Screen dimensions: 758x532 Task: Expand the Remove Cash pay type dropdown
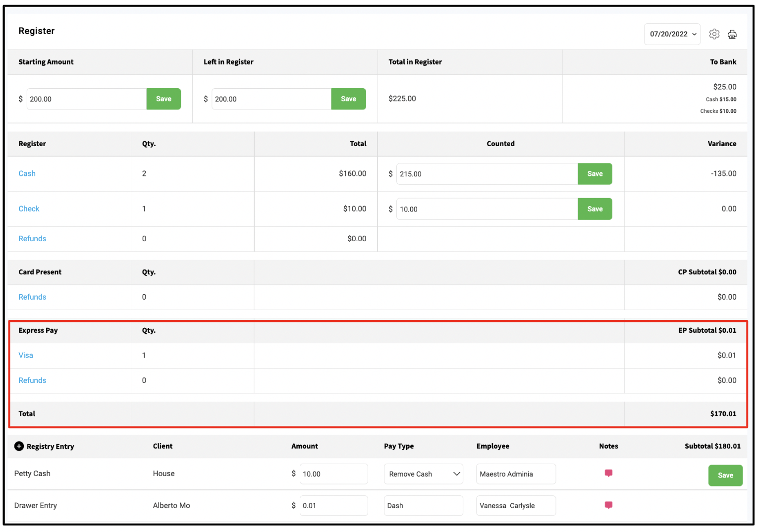pos(423,474)
